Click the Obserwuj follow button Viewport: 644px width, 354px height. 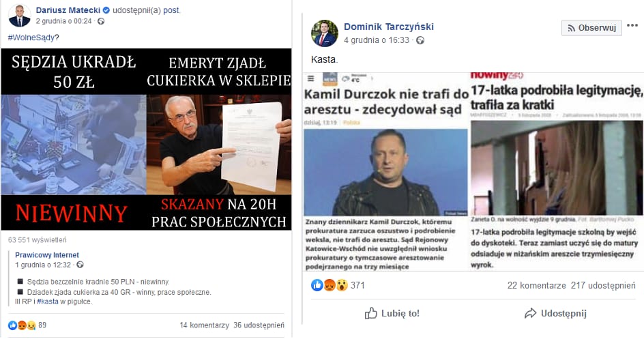click(x=591, y=28)
